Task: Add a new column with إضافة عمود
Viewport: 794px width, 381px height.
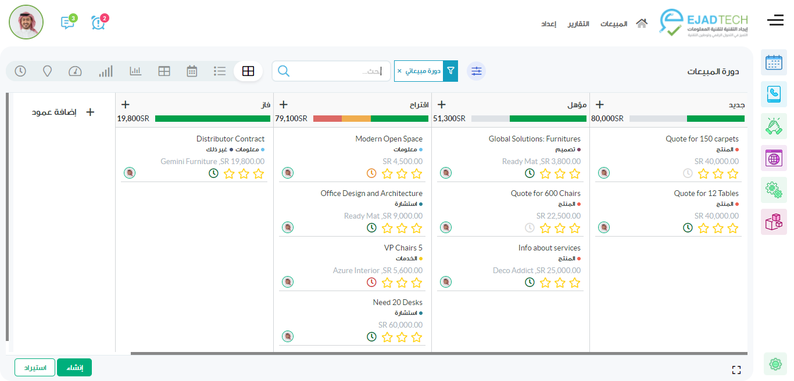Action: (x=62, y=112)
